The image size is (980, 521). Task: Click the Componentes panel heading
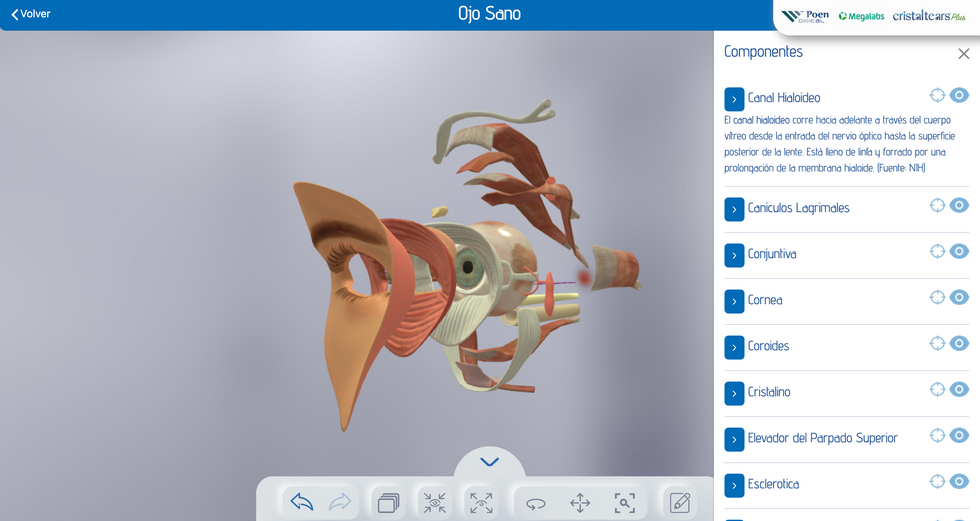(763, 52)
